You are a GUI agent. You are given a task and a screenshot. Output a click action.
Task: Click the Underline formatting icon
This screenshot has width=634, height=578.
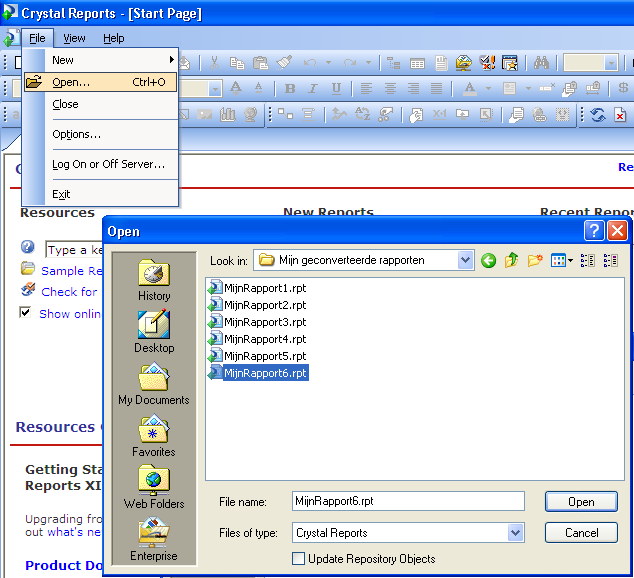pos(336,89)
